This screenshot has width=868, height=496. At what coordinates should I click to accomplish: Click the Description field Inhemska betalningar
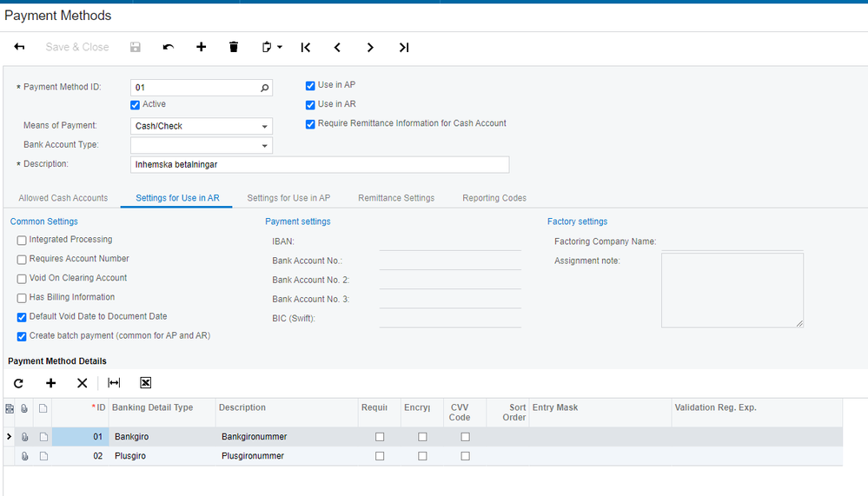click(320, 164)
